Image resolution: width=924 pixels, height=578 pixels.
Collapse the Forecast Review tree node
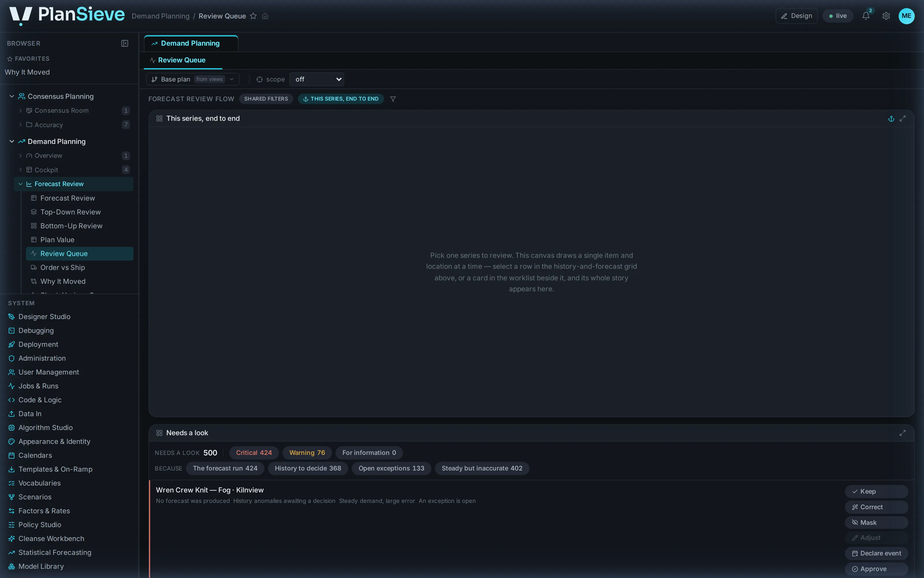tap(20, 184)
